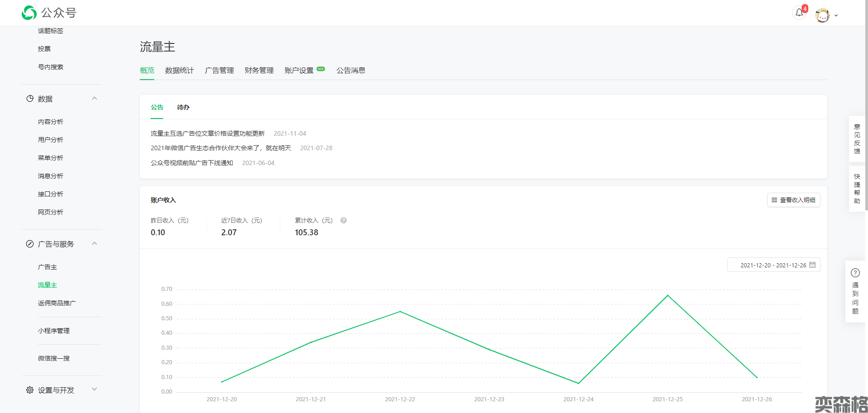Switch to the 数据统计 tab
Viewport: 868px width, 413px height.
(x=179, y=71)
